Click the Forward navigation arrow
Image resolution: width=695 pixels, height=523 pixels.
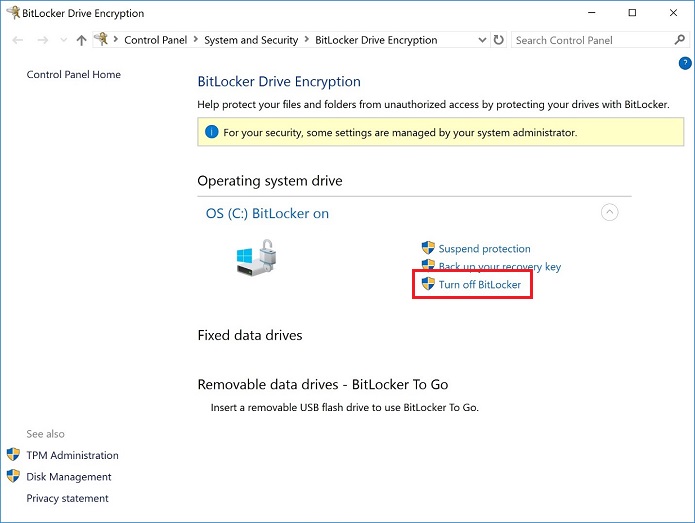coord(43,40)
